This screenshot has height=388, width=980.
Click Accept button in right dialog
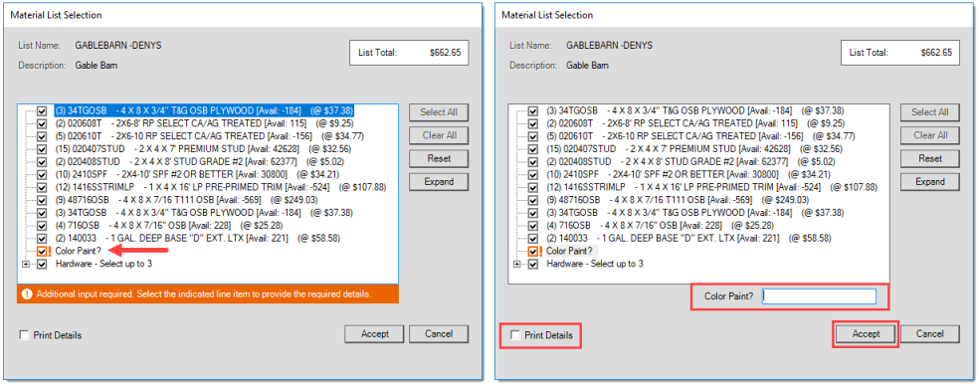click(x=866, y=334)
